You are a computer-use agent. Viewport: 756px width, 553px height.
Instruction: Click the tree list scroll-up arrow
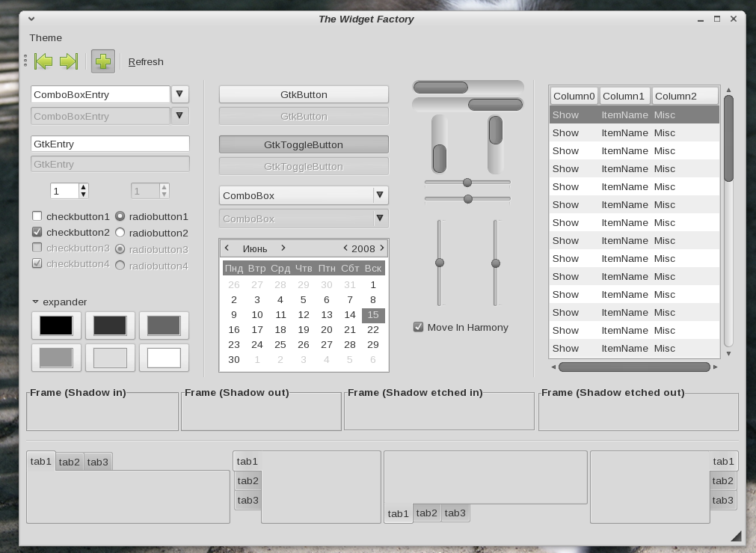click(x=728, y=91)
